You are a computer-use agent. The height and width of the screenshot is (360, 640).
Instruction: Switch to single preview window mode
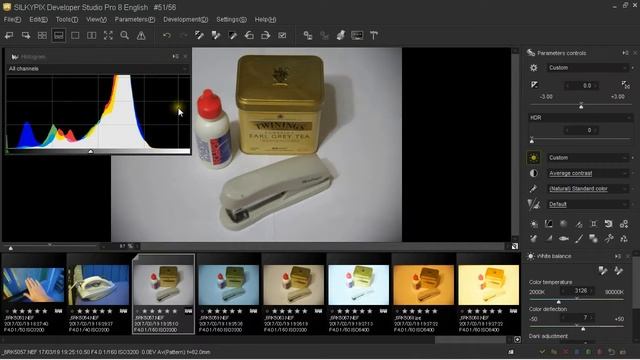[x=75, y=36]
